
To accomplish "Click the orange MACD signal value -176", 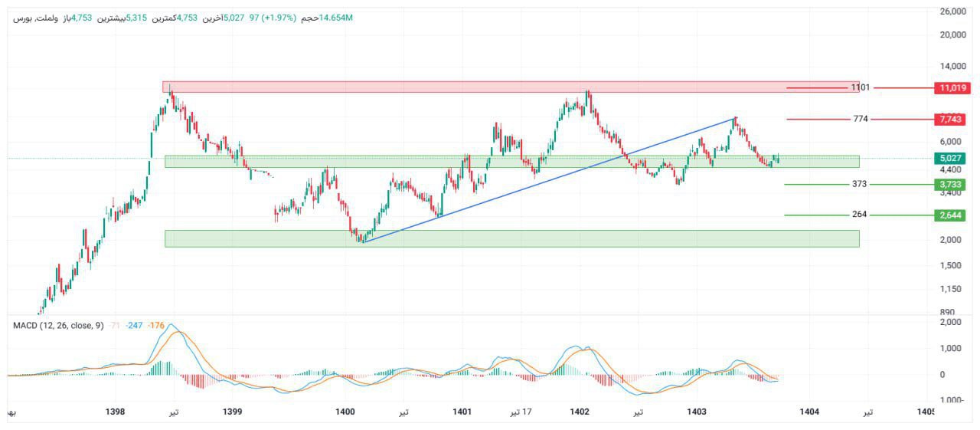I will click(157, 326).
